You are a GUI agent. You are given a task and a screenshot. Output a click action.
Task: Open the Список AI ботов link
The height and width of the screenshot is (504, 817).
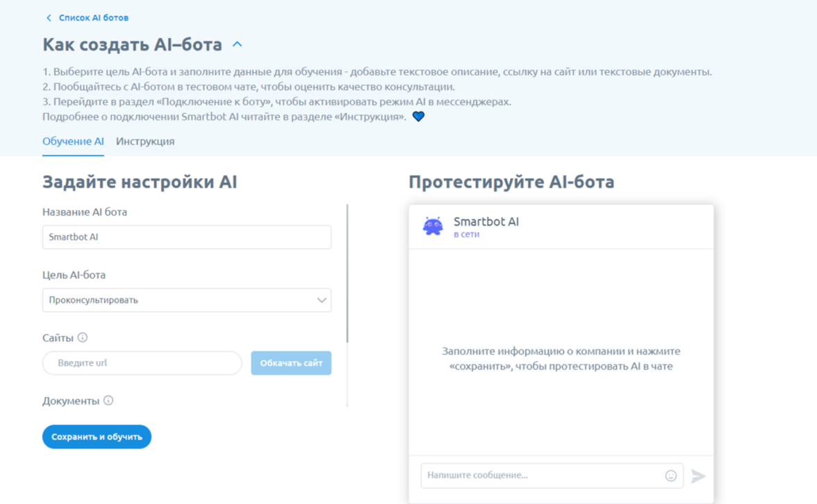[93, 18]
